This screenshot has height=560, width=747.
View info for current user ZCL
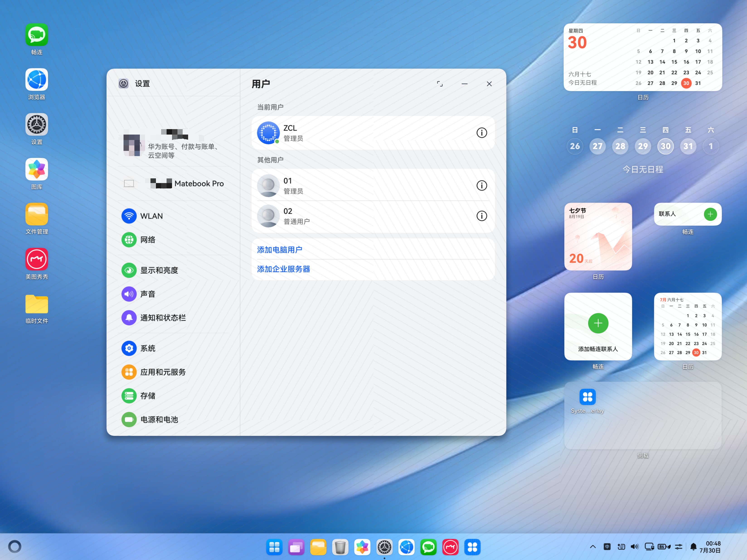[x=482, y=133]
